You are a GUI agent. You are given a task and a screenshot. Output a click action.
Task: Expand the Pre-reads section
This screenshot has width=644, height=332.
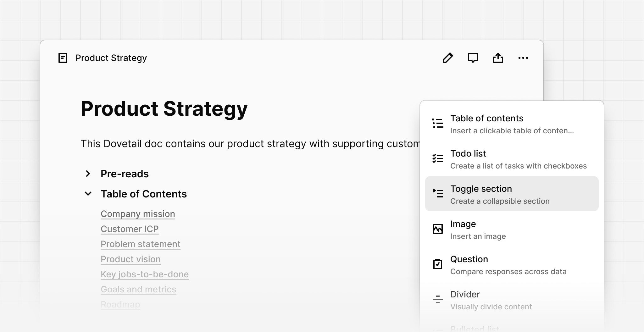(x=88, y=174)
